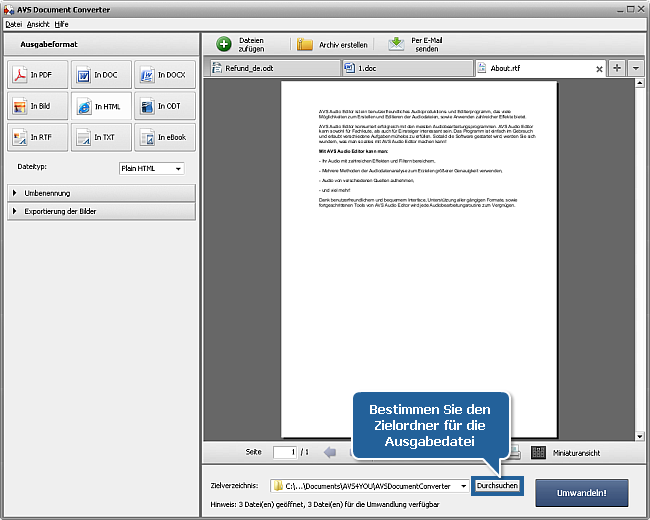Viewport: 650px width, 520px height.
Task: Select In Bild image format
Action: (36, 106)
